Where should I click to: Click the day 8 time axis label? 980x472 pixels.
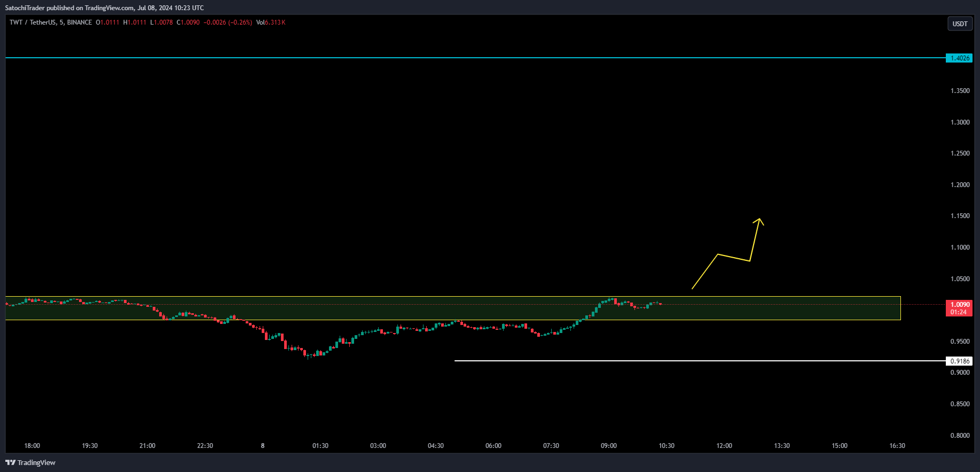263,446
